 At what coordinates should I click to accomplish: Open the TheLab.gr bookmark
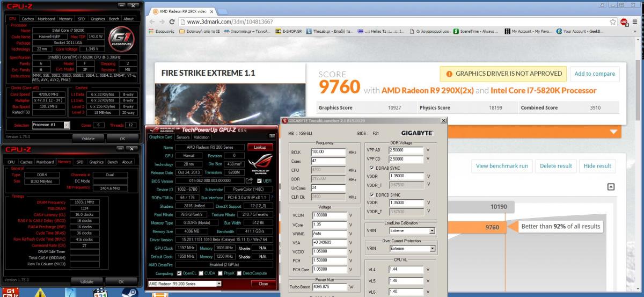(328, 31)
